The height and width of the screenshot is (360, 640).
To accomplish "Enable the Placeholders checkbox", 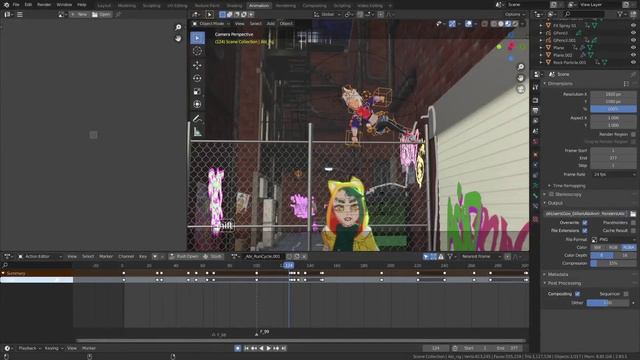I will tap(633, 223).
